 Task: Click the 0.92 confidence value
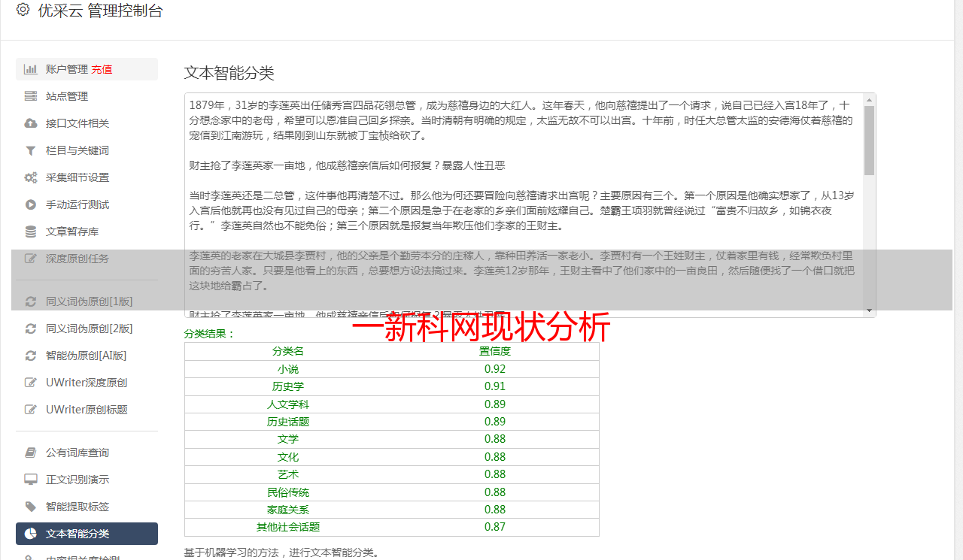[x=495, y=369]
